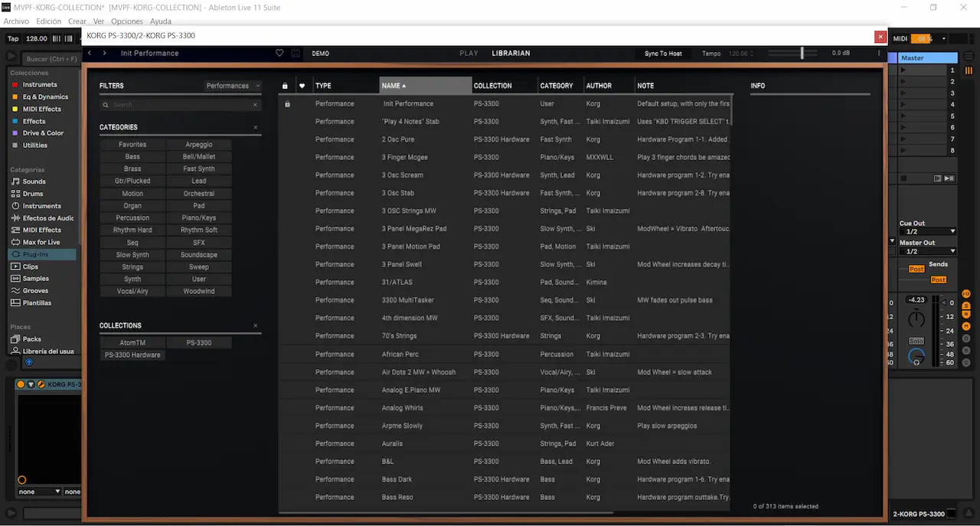Filter by the Vocal/Airy category

tap(132, 292)
